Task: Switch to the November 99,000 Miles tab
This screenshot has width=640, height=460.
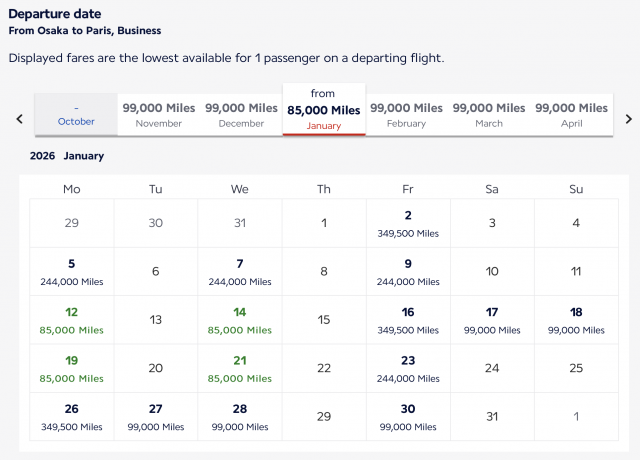Action: point(159,115)
